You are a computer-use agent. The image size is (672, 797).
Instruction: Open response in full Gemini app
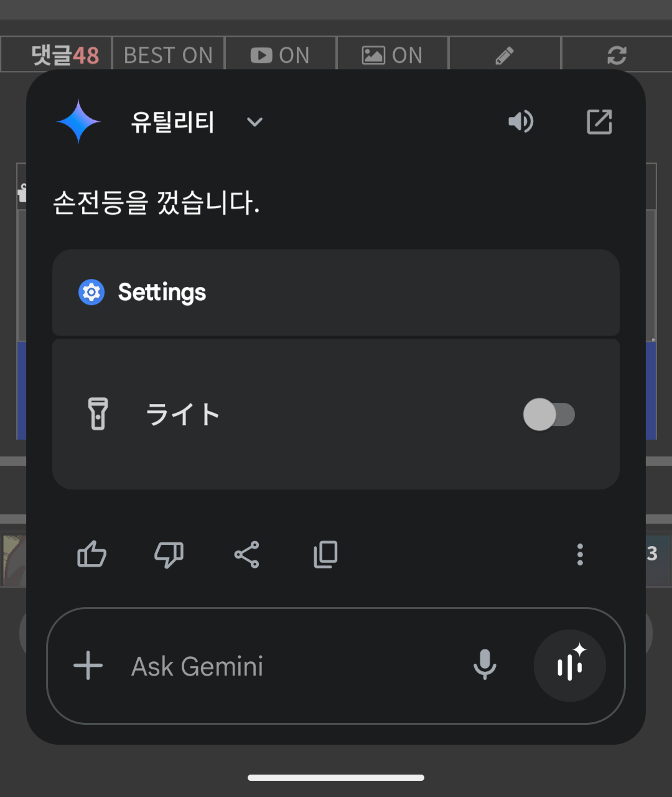click(x=599, y=121)
